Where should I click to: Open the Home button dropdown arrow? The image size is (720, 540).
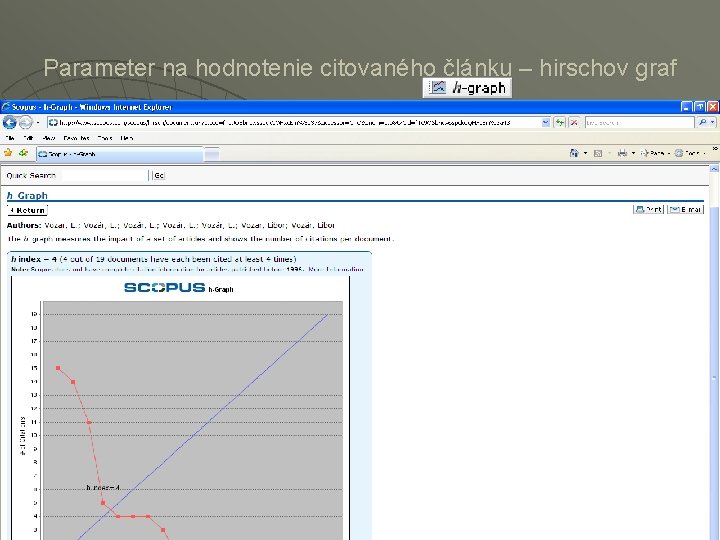point(585,153)
